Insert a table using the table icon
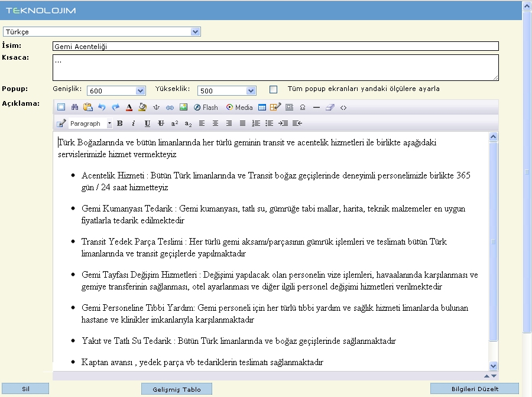532x397 pixels. 262,108
